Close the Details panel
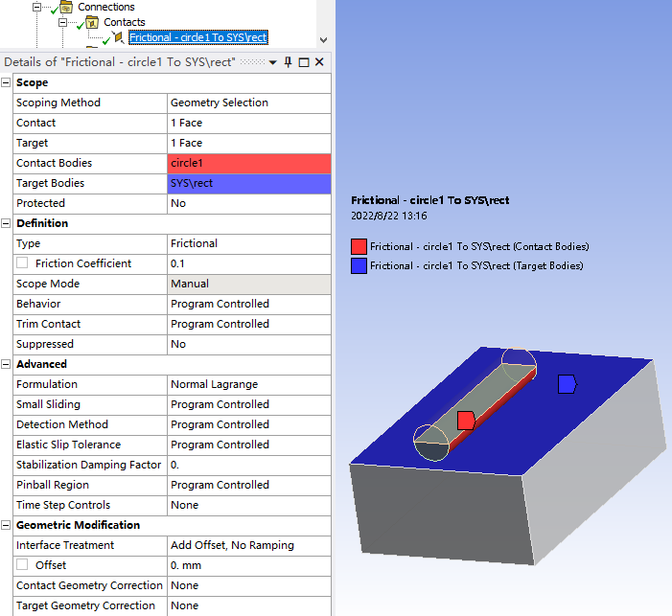The image size is (672, 616). coord(319,62)
